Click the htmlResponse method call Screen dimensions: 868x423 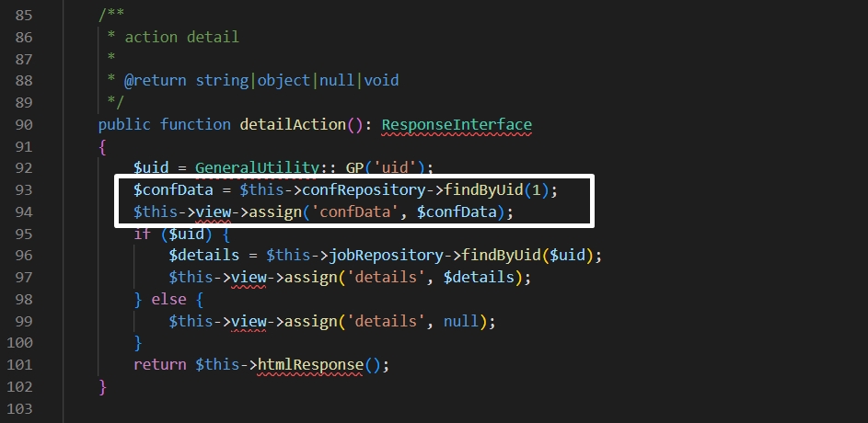pyautogui.click(x=310, y=365)
